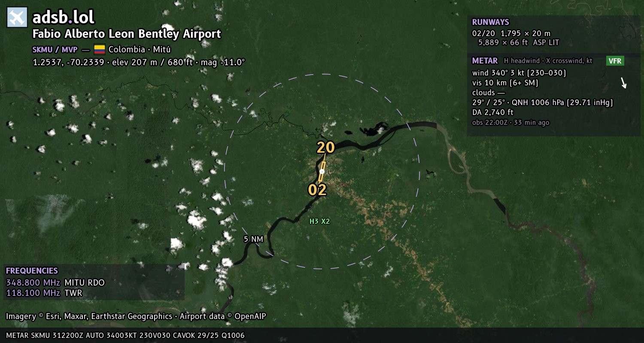Click the vis 10 km visibility line
This screenshot has width=644, height=343.
pyautogui.click(x=505, y=83)
